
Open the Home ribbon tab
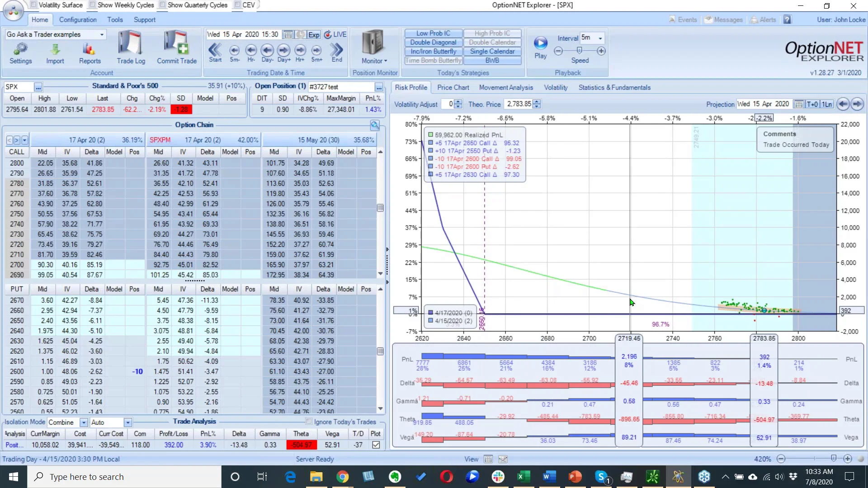click(x=40, y=20)
